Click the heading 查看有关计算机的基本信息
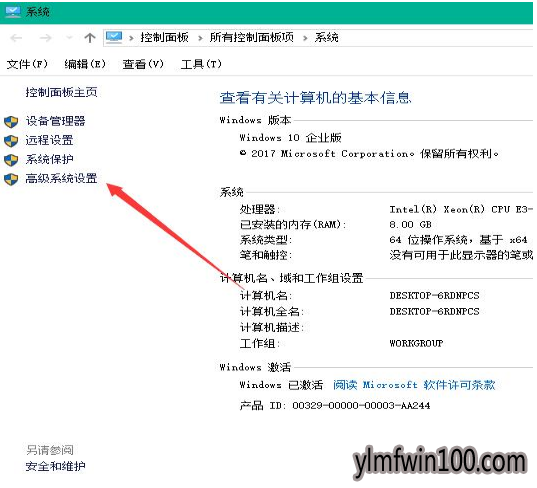 pos(315,98)
